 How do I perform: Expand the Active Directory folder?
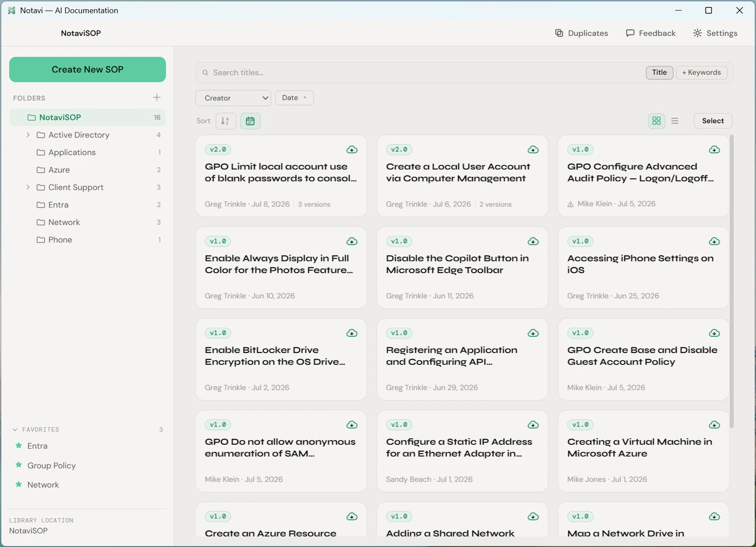coord(28,135)
